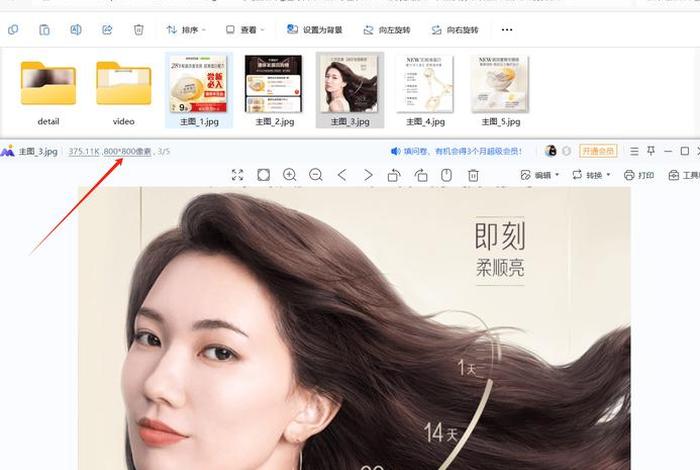Click the actual size icon
This screenshot has height=470, width=700.
coord(263,175)
